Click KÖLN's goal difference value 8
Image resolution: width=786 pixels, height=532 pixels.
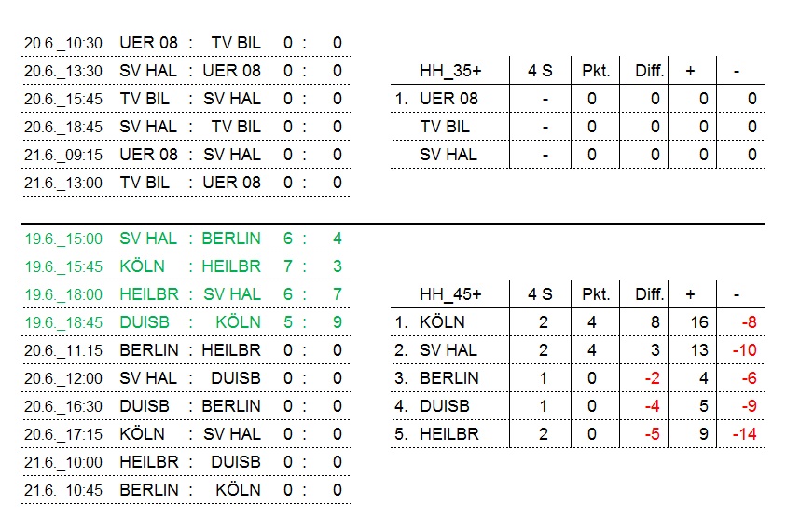coord(655,322)
